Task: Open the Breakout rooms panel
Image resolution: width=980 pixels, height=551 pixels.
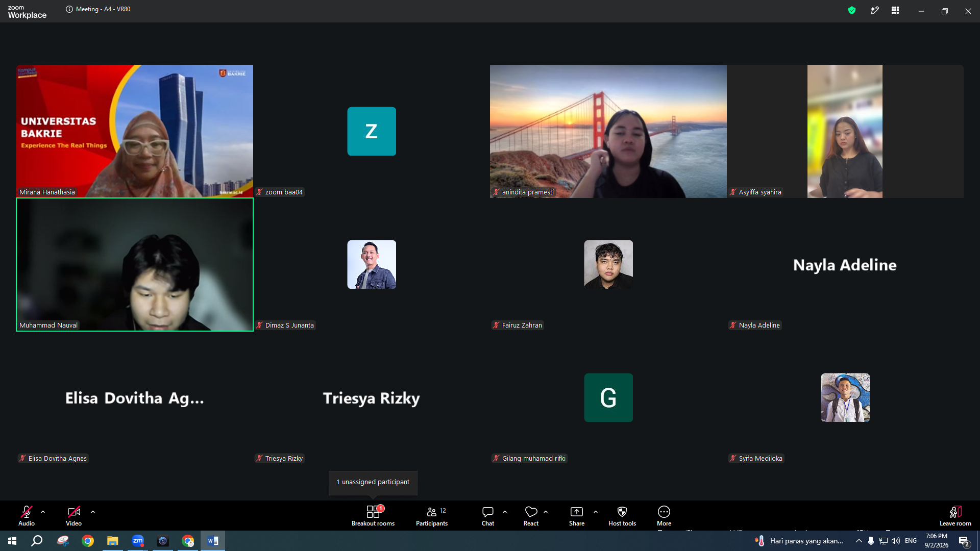Action: 373,516
